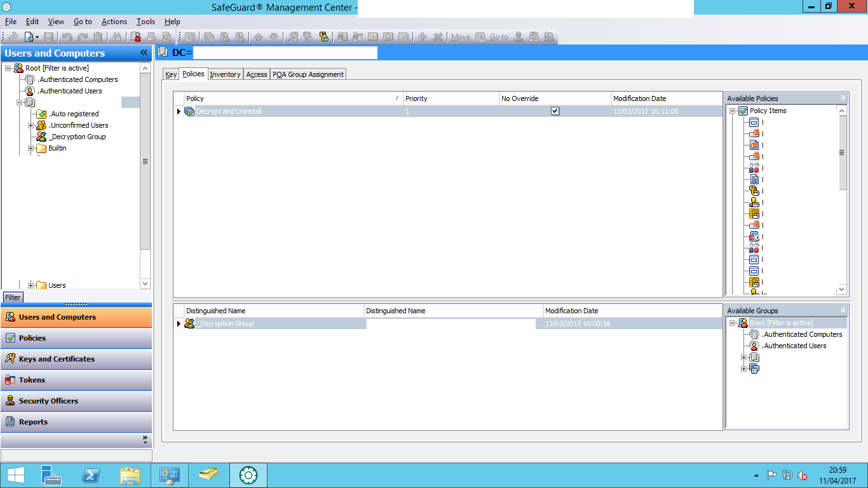Image resolution: width=868 pixels, height=488 pixels.
Task: Click the X Remove toolbar icon
Action: tap(438, 37)
